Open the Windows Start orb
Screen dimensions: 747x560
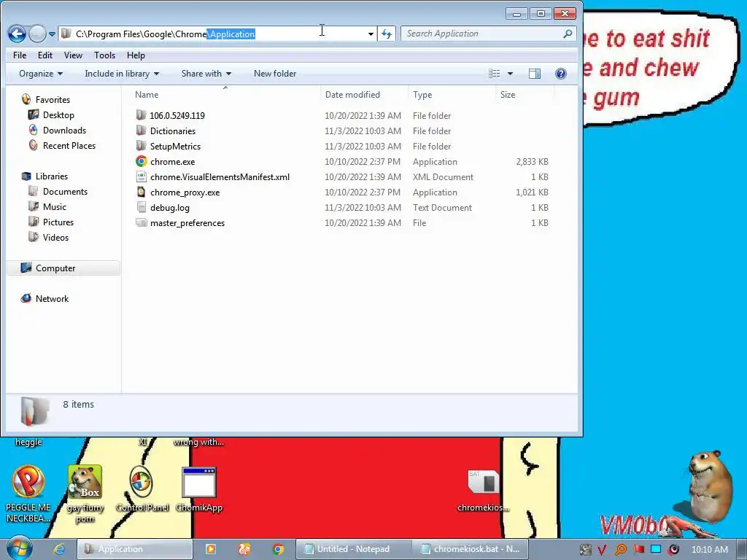tap(20, 548)
